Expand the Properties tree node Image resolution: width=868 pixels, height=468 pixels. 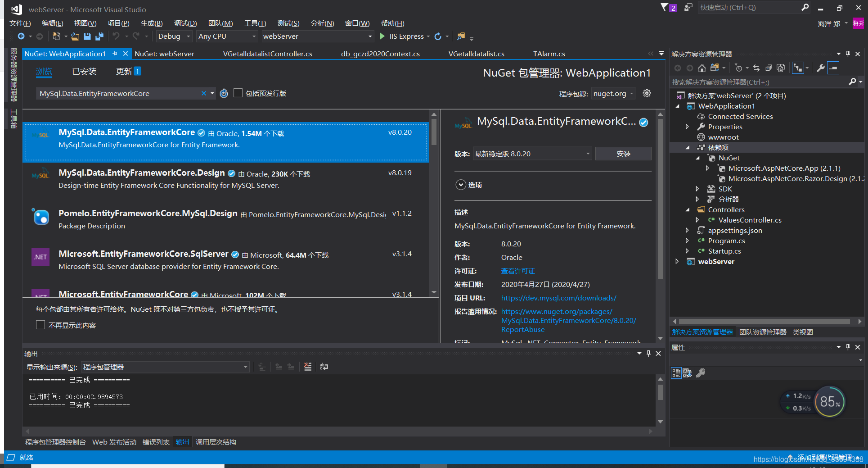click(x=687, y=127)
